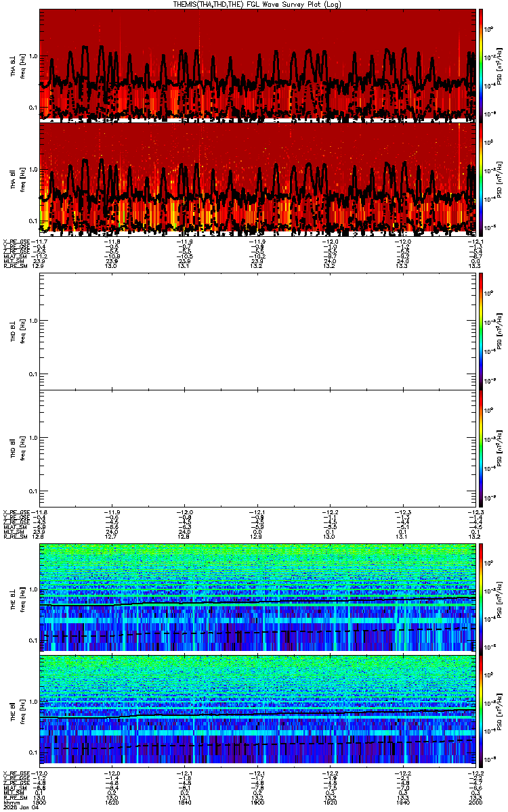This screenshot has height=812, width=508.
Task: Click the color bar beside THD lower panel
Action: pos(481,449)
